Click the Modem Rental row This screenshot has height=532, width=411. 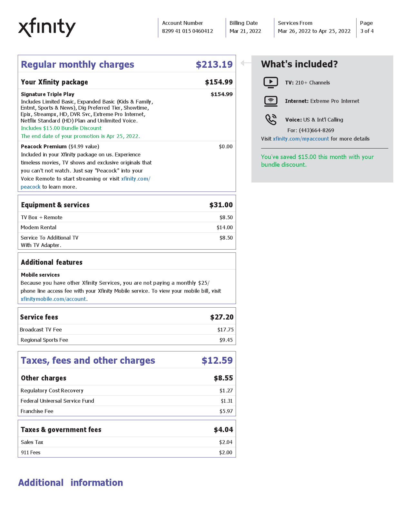pos(127,227)
